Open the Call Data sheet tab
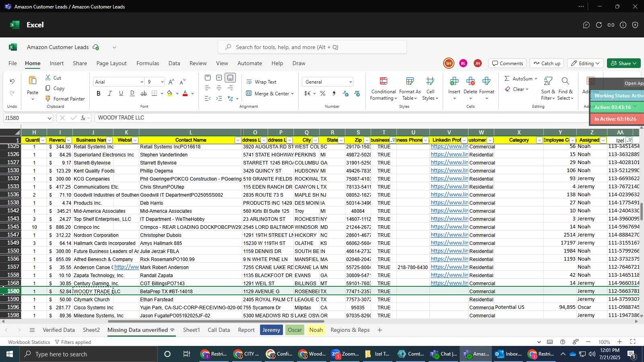644x362 pixels. click(219, 330)
